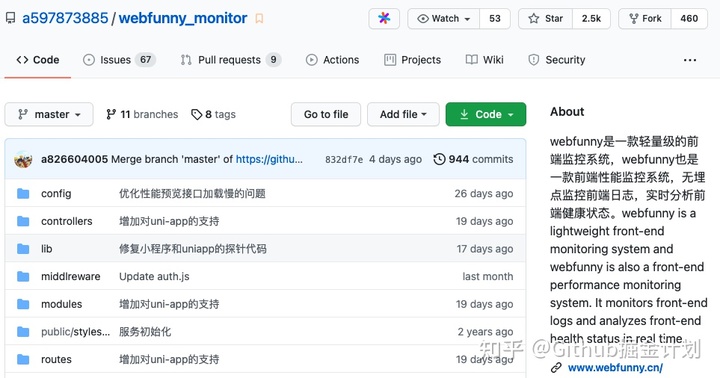Fork the repository
The height and width of the screenshot is (378, 720).
click(645, 18)
